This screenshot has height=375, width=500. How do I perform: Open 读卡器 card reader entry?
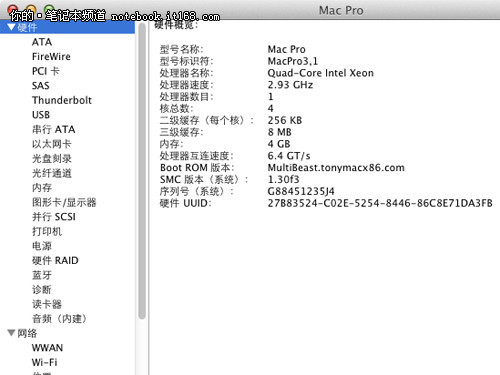pos(47,304)
